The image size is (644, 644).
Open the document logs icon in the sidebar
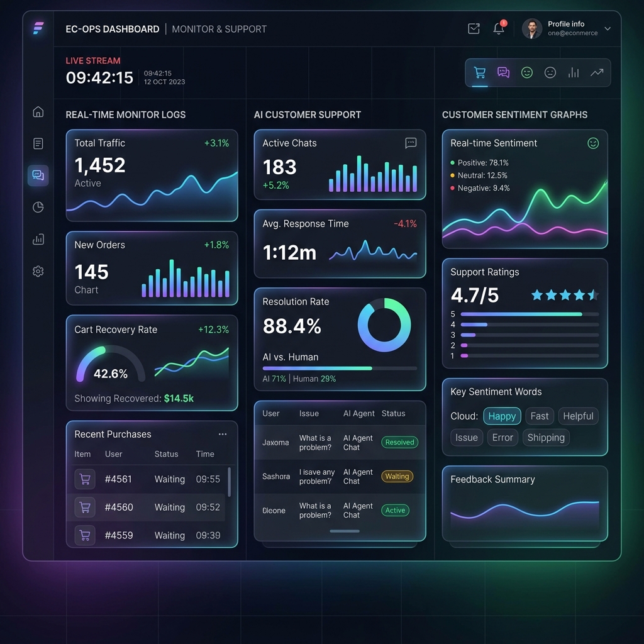(x=38, y=144)
